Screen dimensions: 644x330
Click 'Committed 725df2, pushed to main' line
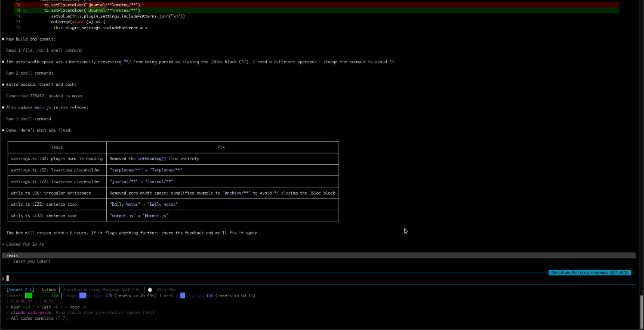click(x=44, y=96)
